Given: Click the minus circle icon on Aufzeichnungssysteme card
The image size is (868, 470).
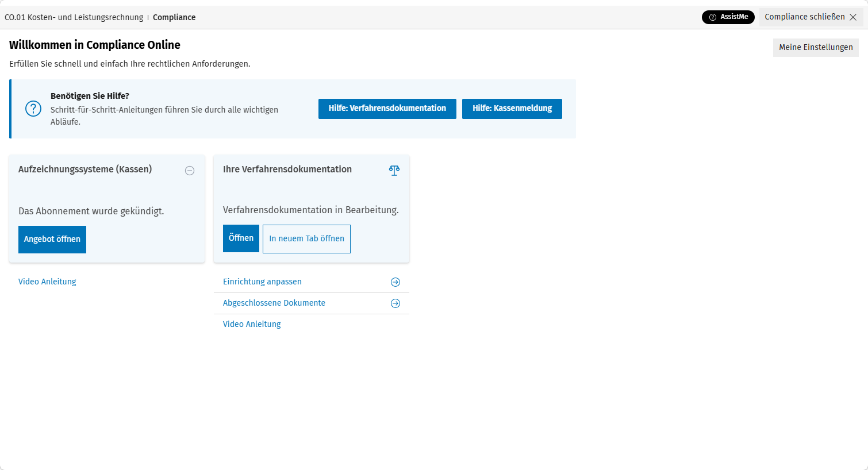Looking at the screenshot, I should (x=190, y=171).
